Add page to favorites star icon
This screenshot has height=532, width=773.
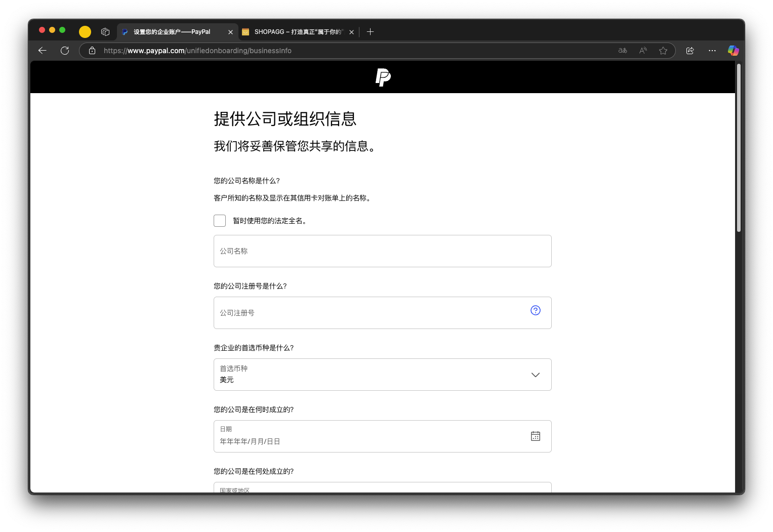click(663, 50)
